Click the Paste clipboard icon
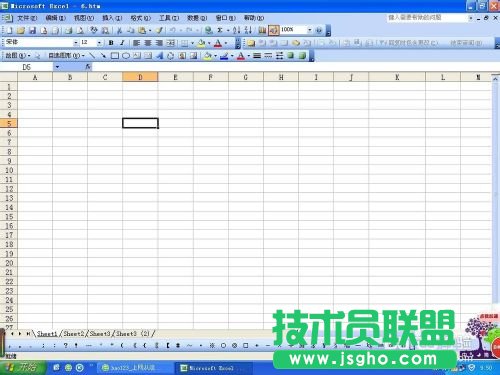 [142, 30]
